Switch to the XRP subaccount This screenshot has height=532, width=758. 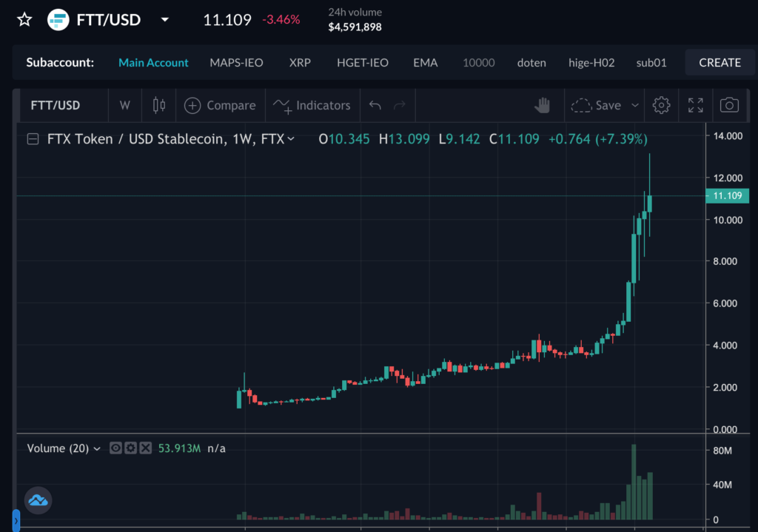tap(300, 62)
